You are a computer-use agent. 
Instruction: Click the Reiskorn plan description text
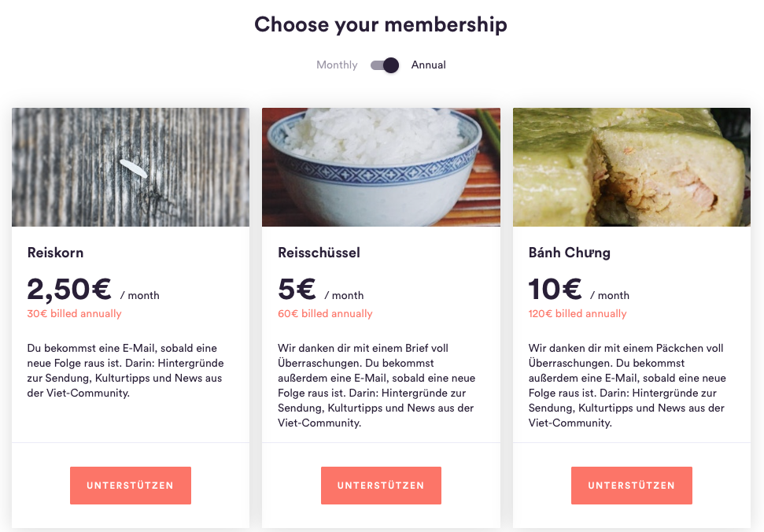(x=126, y=370)
